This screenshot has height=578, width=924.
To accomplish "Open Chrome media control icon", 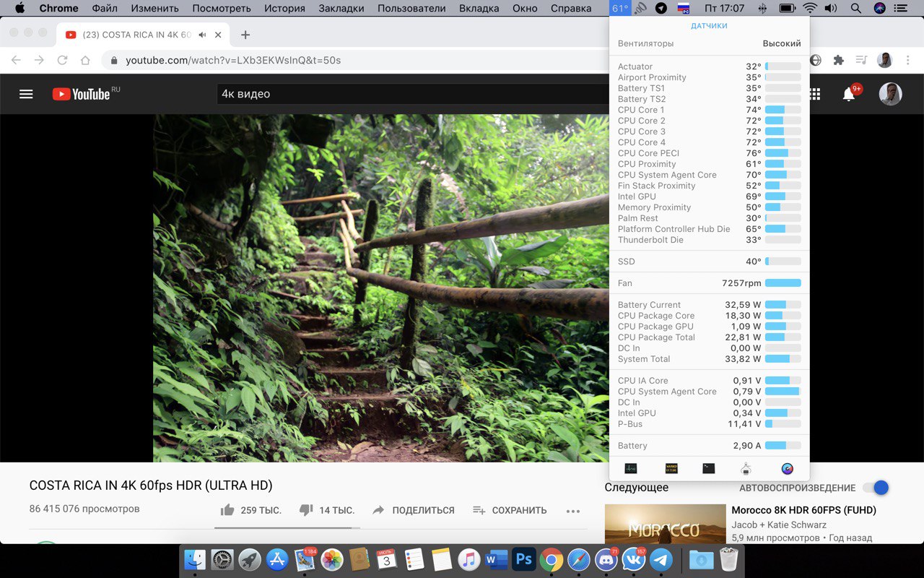I will (860, 60).
